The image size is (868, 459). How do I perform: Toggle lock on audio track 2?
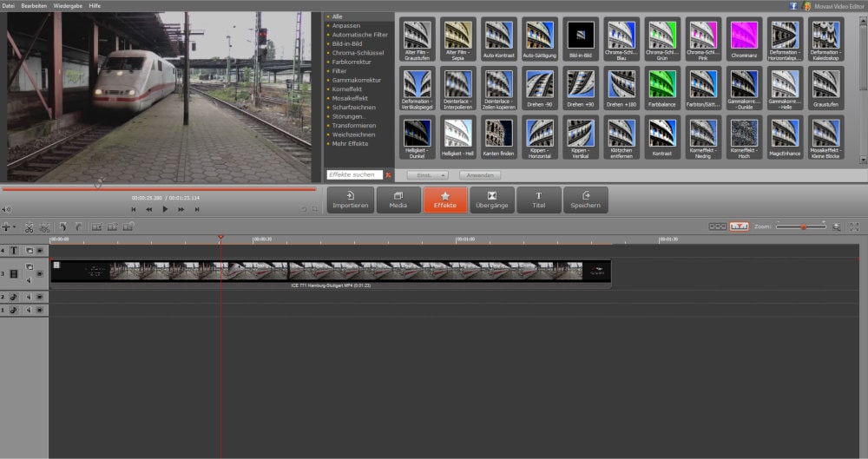pyautogui.click(x=40, y=298)
